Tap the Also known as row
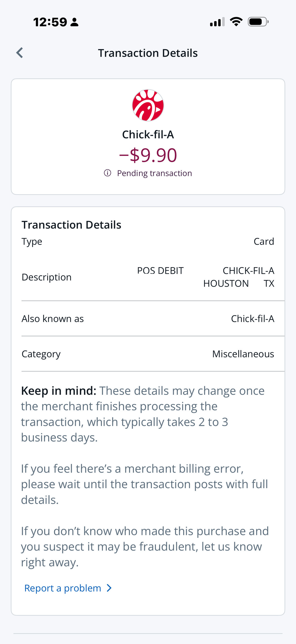This screenshot has width=296, height=644. point(148,319)
